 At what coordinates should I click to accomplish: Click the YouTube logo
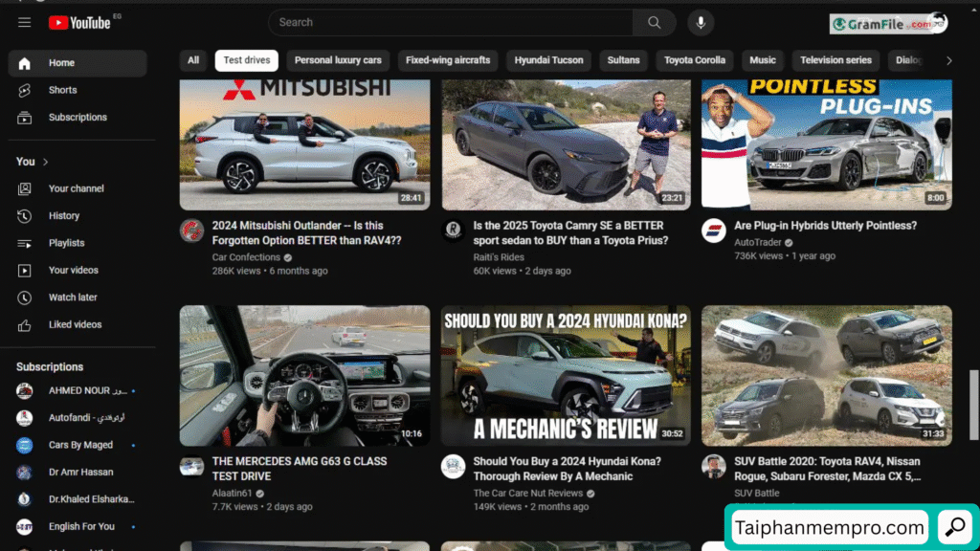pyautogui.click(x=79, y=22)
